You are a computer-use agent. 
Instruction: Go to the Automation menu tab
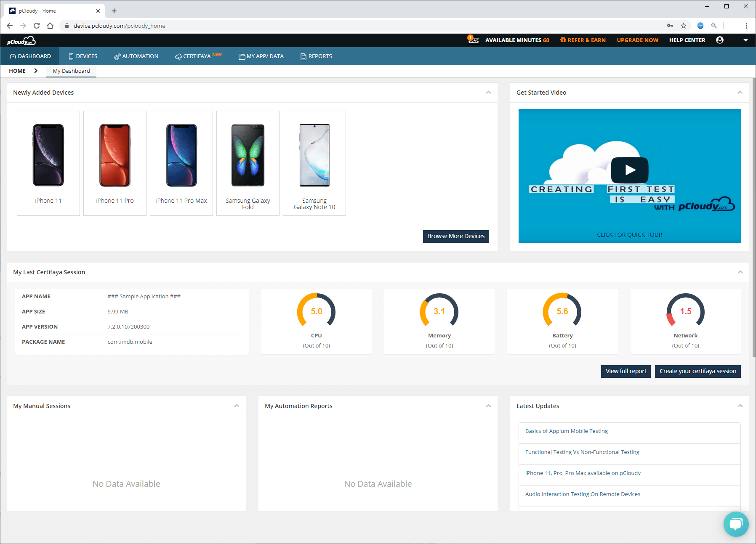(136, 56)
